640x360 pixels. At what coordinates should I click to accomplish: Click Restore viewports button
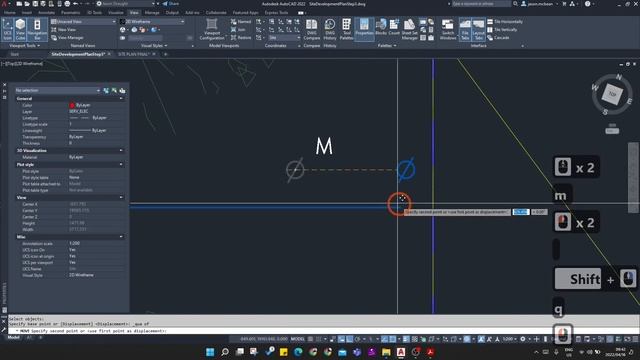(241, 38)
